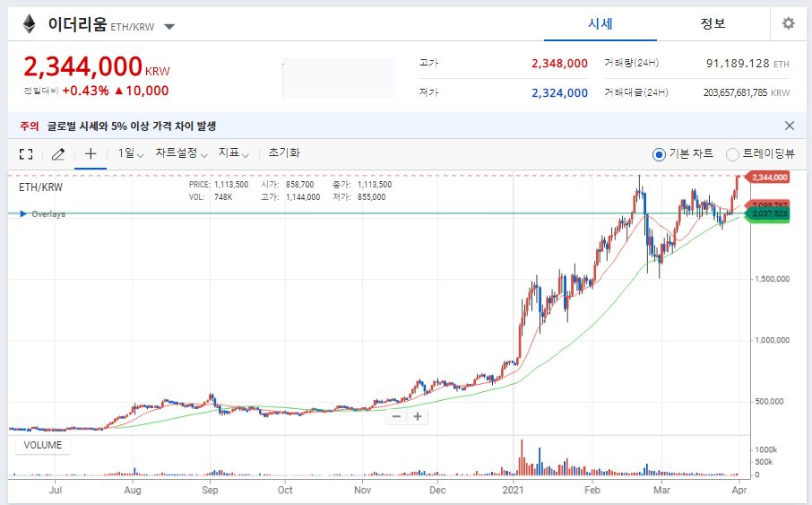This screenshot has height=505, width=812.
Task: Click the VOL 748K readout
Action: click(211, 197)
